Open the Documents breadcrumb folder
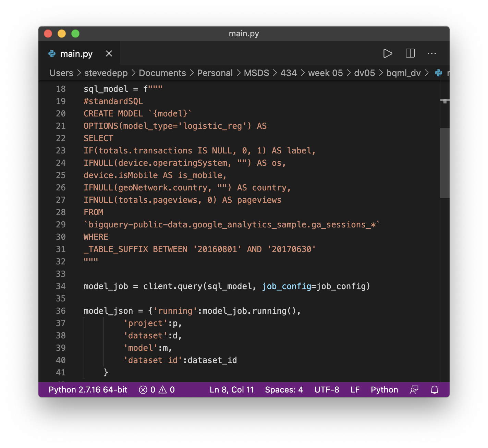 coord(162,73)
